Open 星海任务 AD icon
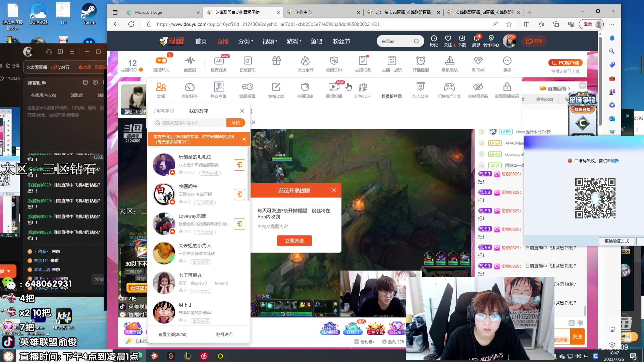Viewport: 644px width, 362px height. pos(219,61)
